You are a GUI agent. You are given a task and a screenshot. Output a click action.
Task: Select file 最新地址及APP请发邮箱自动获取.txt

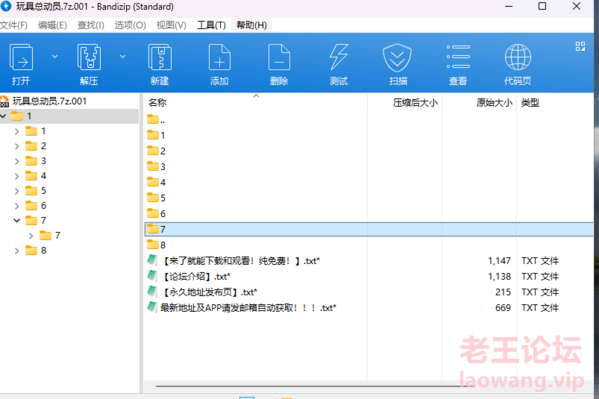[x=242, y=308]
